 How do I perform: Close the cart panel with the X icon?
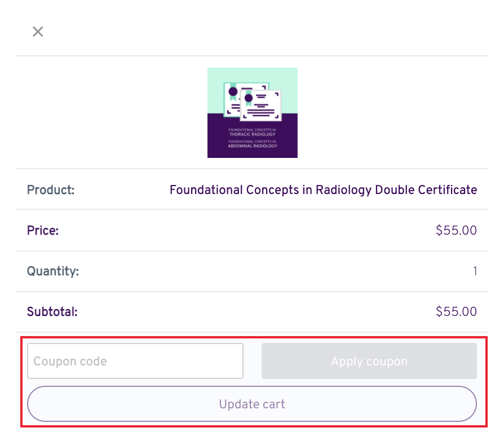pos(38,32)
